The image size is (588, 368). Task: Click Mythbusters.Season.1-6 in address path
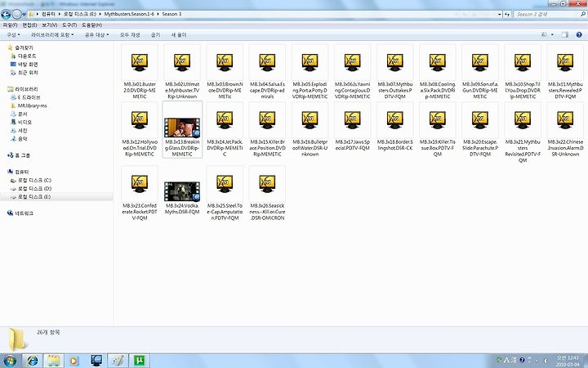click(x=129, y=14)
